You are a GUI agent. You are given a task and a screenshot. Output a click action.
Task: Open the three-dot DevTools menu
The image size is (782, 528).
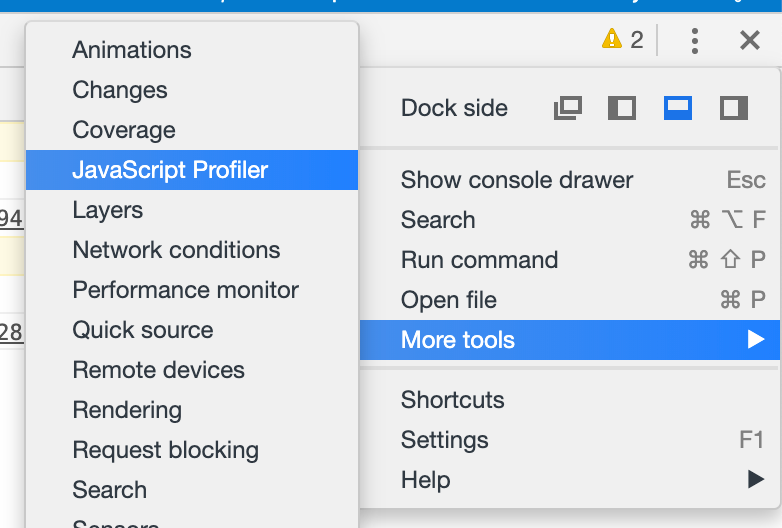(695, 40)
